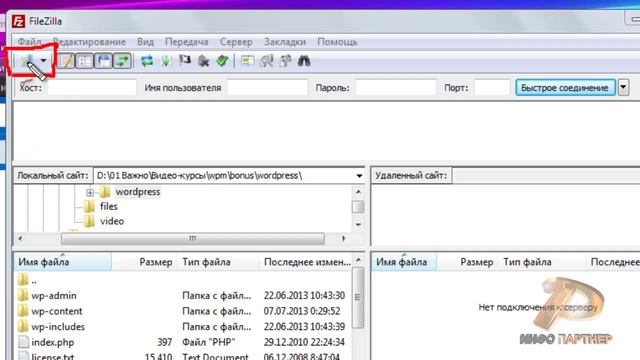Select the video folder in tree
Screen dimensions: 640x360
pos(112,221)
